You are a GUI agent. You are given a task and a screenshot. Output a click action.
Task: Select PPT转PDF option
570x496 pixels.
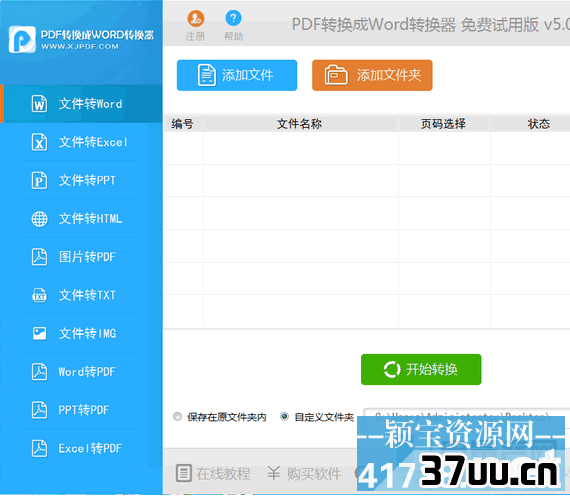81,410
